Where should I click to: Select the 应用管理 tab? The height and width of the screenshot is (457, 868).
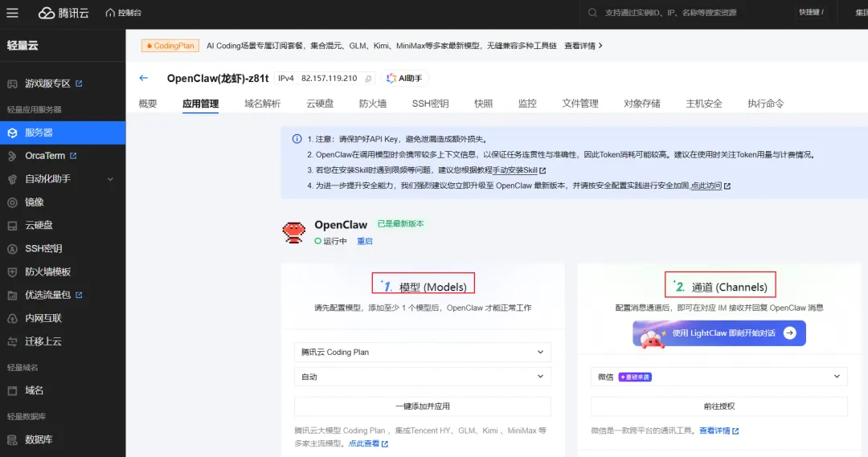[x=200, y=104]
